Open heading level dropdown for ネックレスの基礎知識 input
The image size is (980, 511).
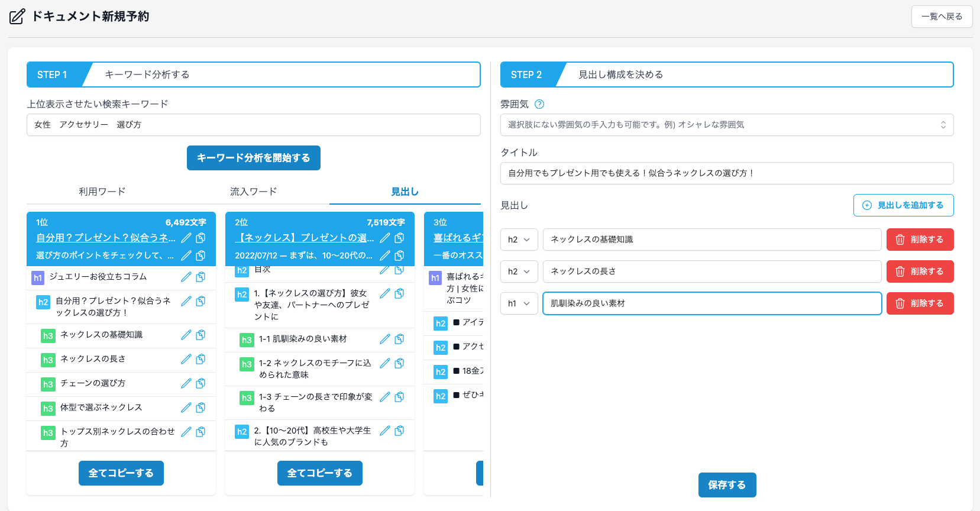pos(519,240)
